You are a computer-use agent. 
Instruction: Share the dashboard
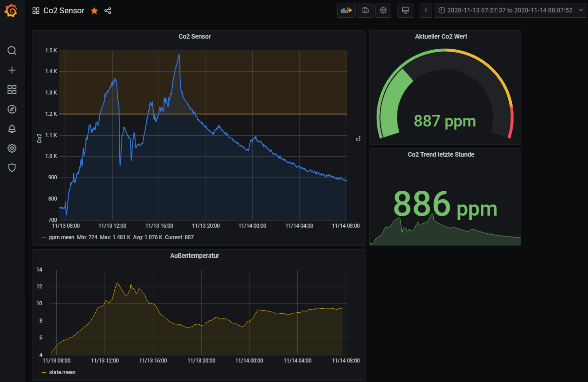click(x=108, y=10)
